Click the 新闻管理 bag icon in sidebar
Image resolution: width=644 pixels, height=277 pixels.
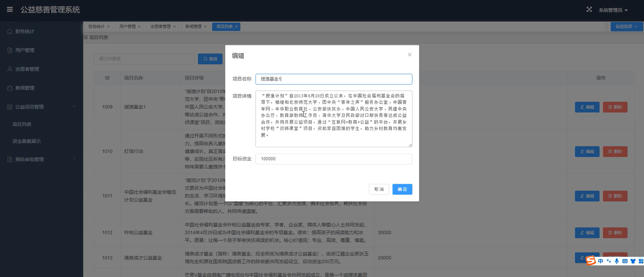(10, 88)
